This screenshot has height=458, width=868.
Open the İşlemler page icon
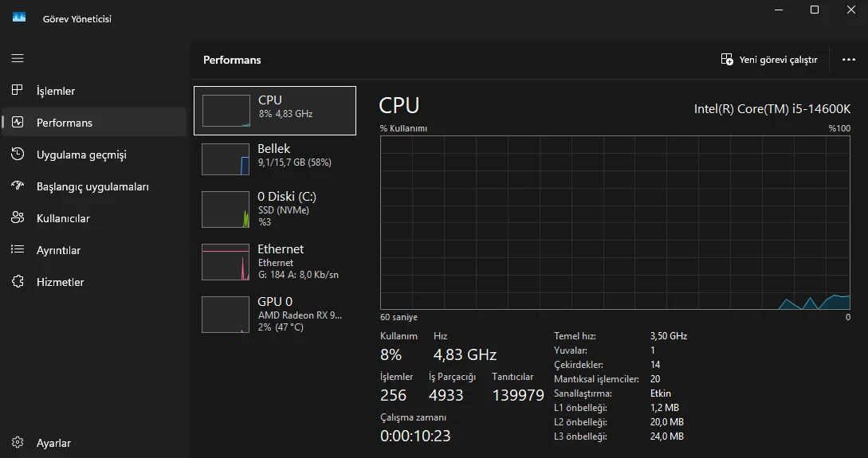(x=18, y=90)
